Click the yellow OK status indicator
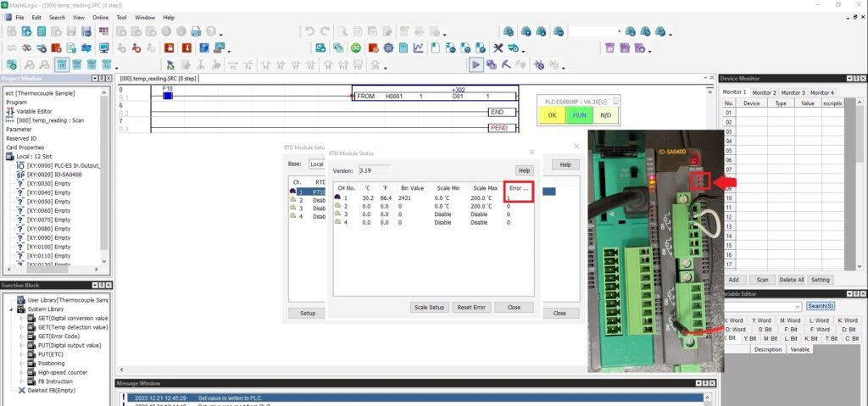The width and height of the screenshot is (868, 406). tap(552, 116)
